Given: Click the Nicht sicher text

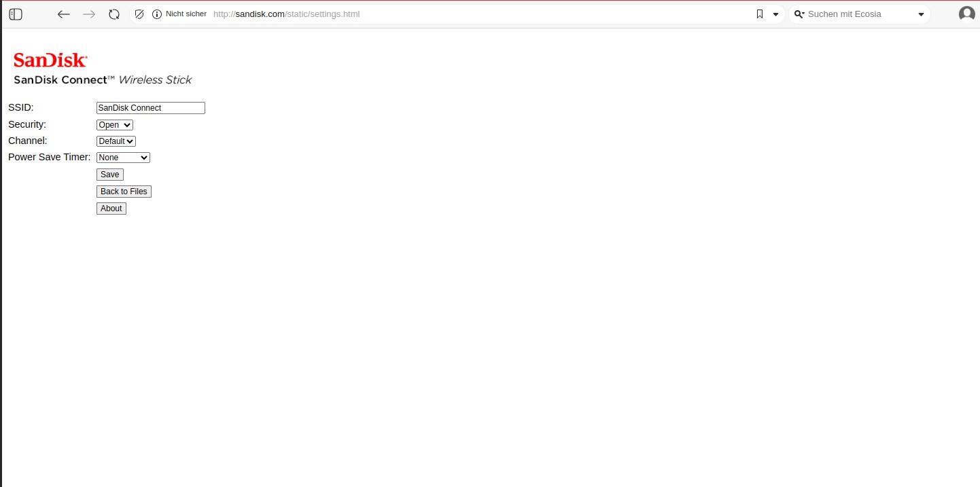Looking at the screenshot, I should point(186,14).
